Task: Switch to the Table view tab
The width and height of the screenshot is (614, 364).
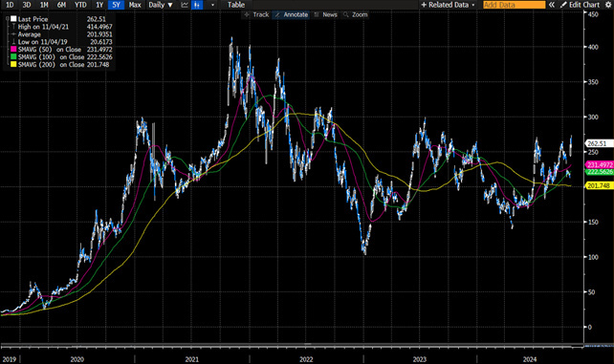Action: click(x=236, y=5)
